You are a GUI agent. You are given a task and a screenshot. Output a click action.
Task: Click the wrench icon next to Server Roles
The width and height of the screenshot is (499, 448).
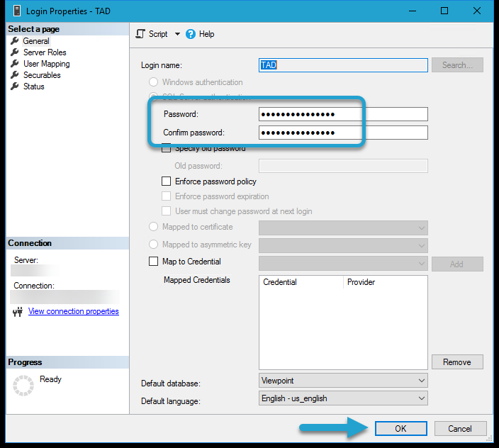coord(15,52)
